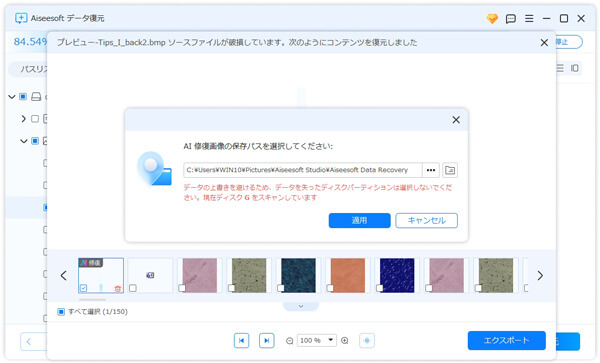
Task: Show next thumbnails with right arrow
Action: click(x=540, y=275)
